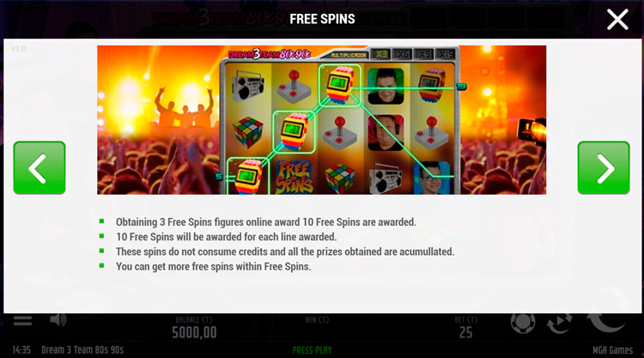Click the spin button
Viewport: 644px width, 358px height.
[x=606, y=316]
